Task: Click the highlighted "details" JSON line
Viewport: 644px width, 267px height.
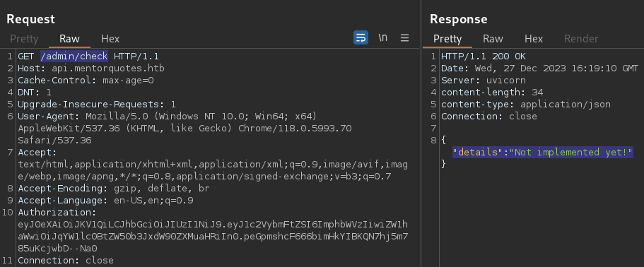Action: click(542, 152)
